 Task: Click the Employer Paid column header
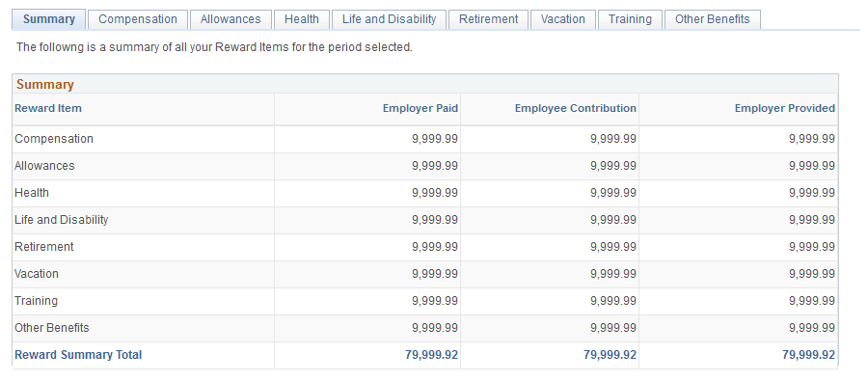[420, 108]
